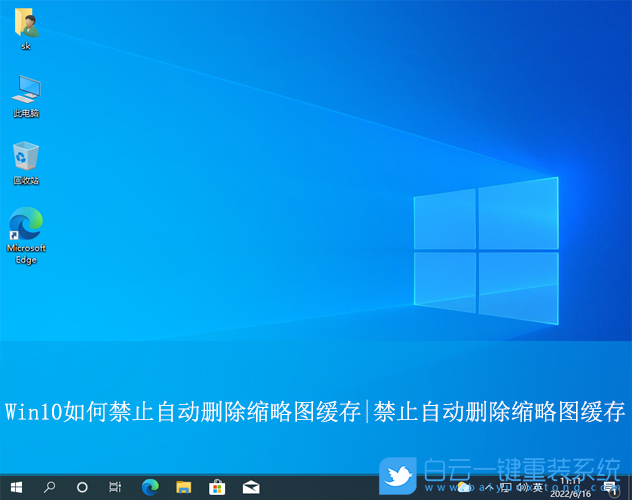Viewport: 632px width, 500px height.
Task: Open Task View on the taskbar
Action: [115, 488]
